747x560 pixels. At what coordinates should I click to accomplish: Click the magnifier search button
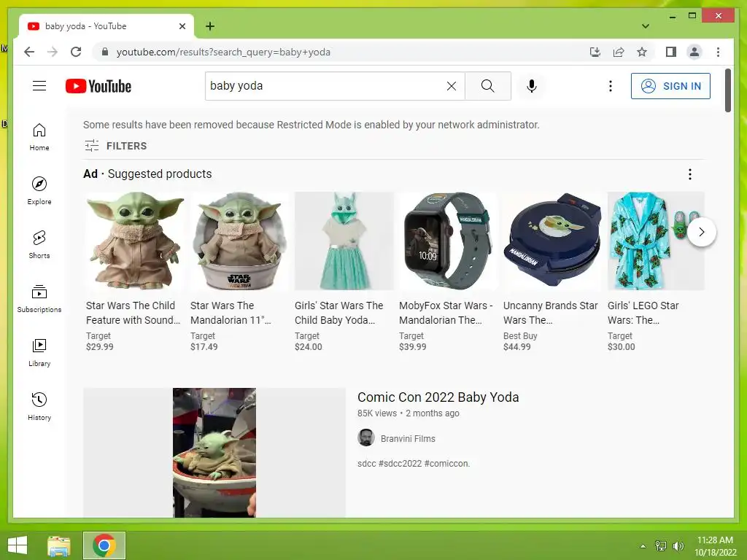tap(488, 86)
